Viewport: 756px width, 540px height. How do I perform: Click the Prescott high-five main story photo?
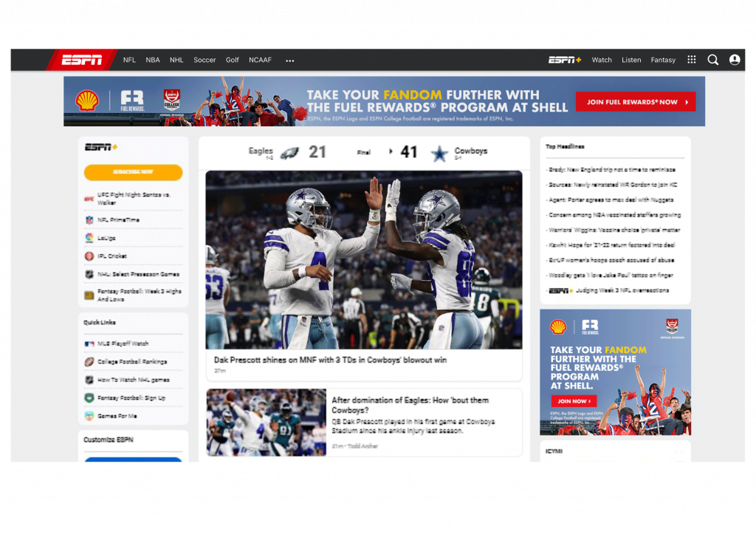coord(363,259)
